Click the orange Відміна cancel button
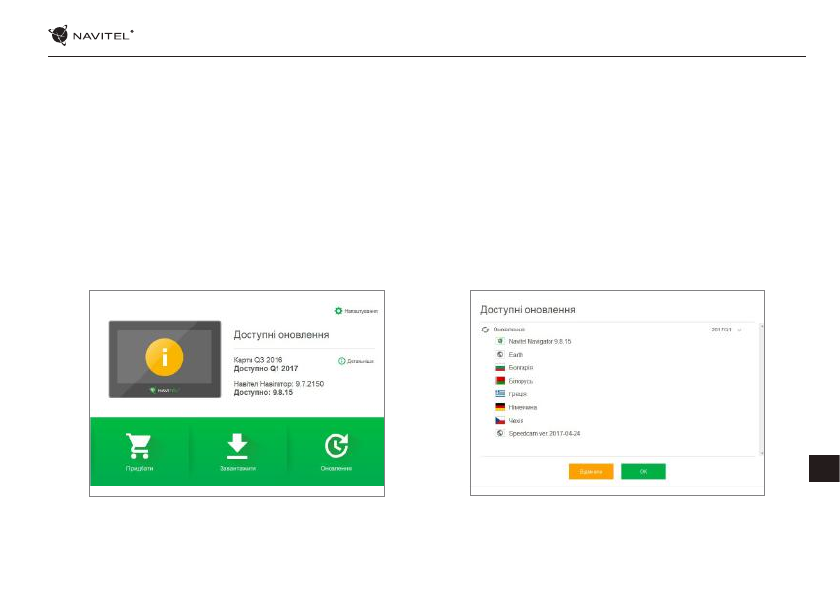Screen dimensions: 840x595 [x=591, y=472]
